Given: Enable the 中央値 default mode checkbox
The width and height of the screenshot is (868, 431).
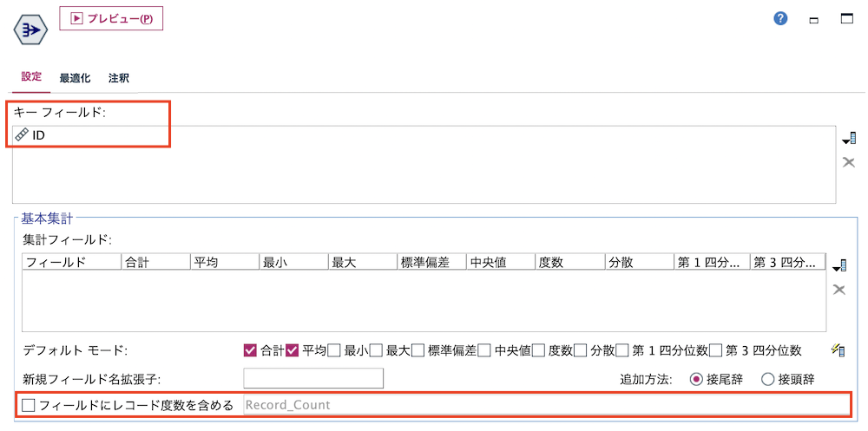Looking at the screenshot, I should [x=484, y=350].
